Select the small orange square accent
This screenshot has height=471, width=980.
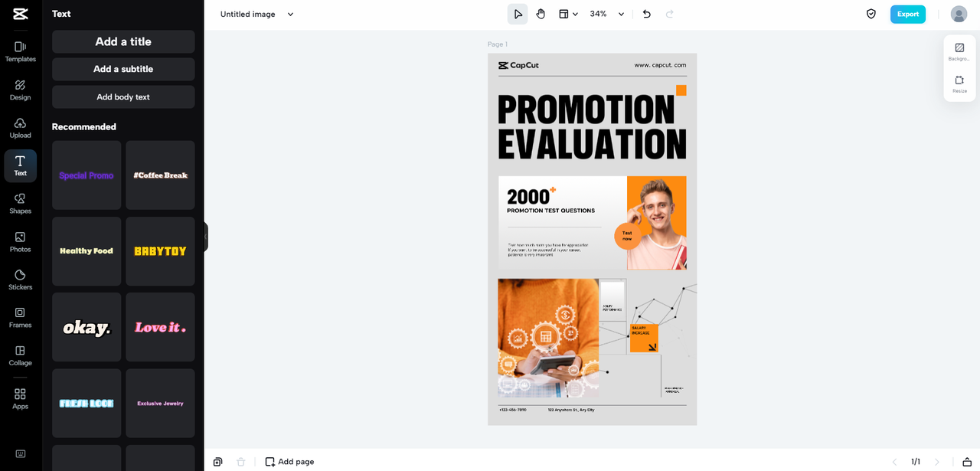point(681,90)
